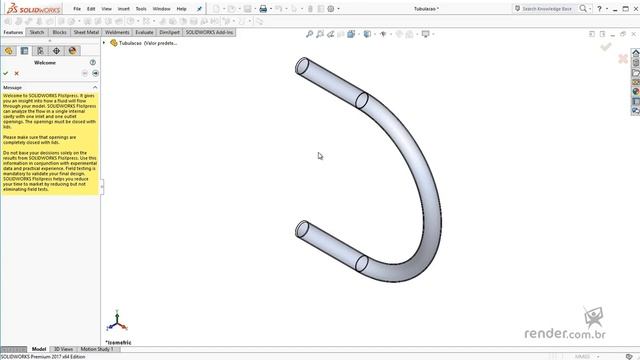Confirm the Welcome panel with green checkmark

tap(6, 73)
